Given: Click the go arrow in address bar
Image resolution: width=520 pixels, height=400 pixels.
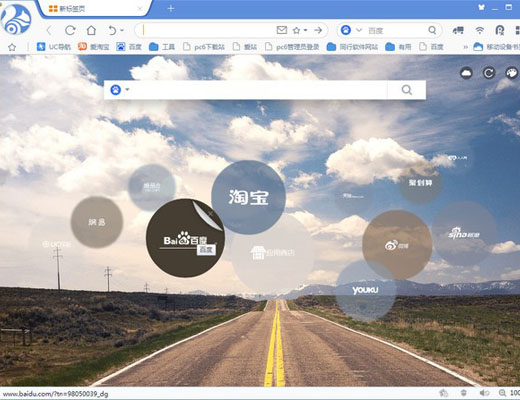Looking at the screenshot, I should click(318, 30).
